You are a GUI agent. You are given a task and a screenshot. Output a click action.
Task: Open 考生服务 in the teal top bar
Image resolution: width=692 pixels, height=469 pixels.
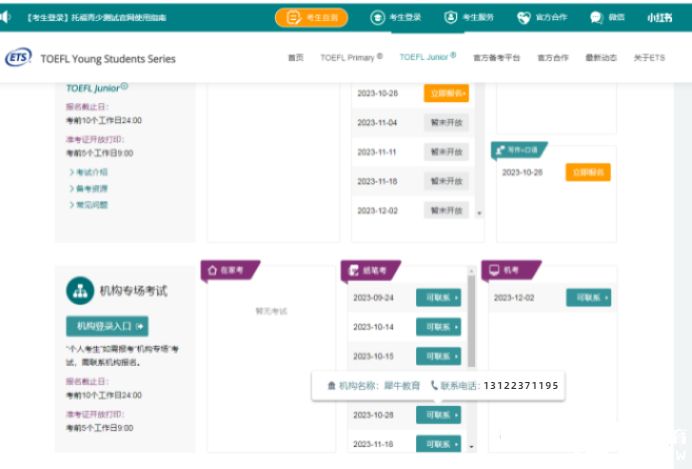tap(478, 18)
